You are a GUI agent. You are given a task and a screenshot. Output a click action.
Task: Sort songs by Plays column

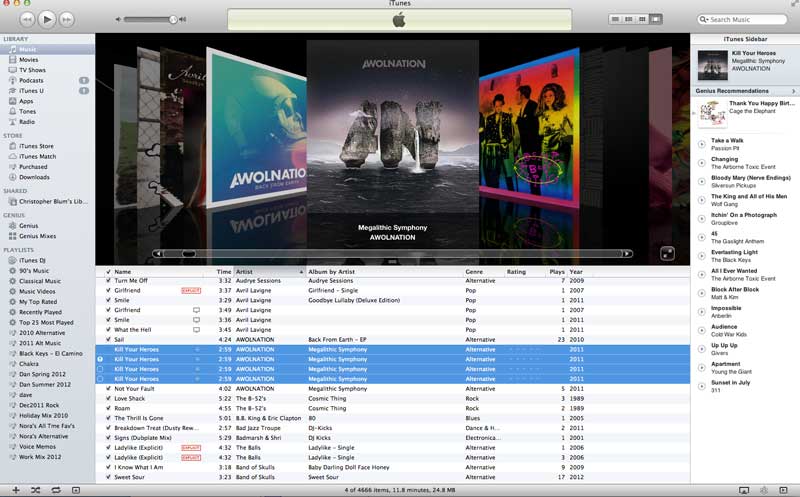pyautogui.click(x=556, y=271)
